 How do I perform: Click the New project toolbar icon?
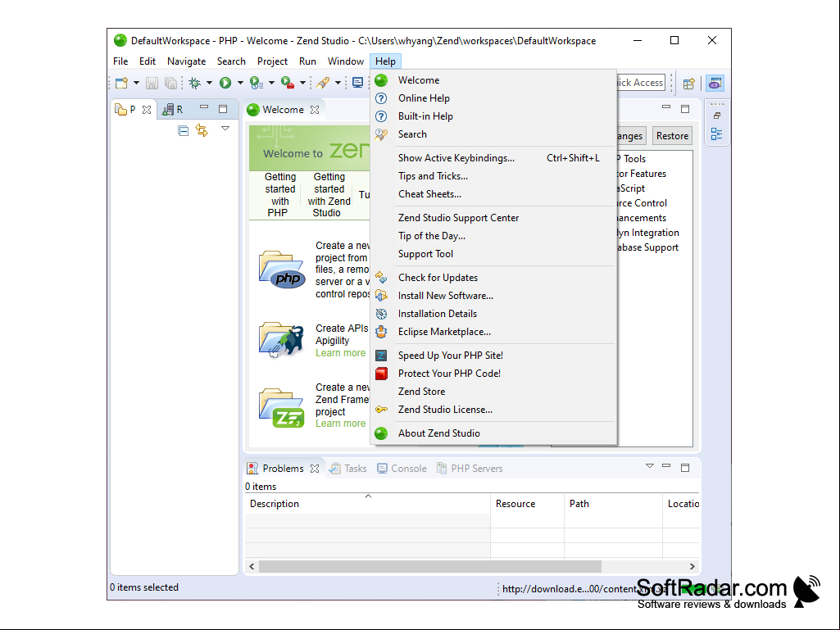click(x=122, y=83)
